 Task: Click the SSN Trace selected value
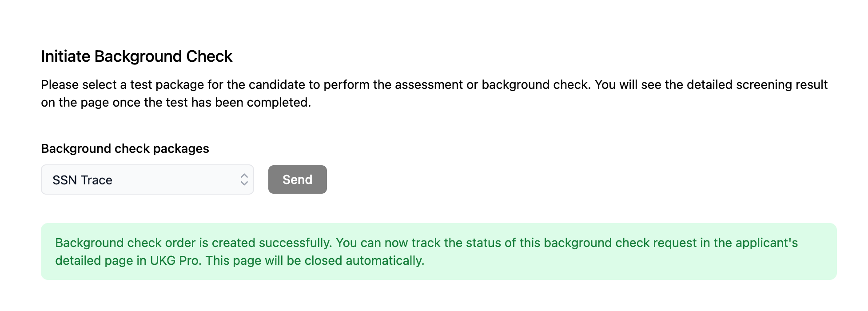[x=83, y=180]
